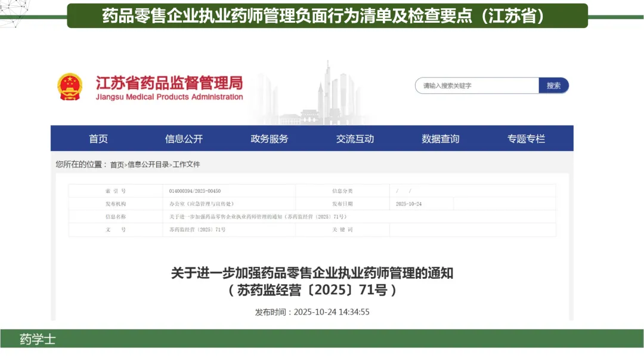Go to 交流互动 in the navigation bar

click(x=355, y=139)
